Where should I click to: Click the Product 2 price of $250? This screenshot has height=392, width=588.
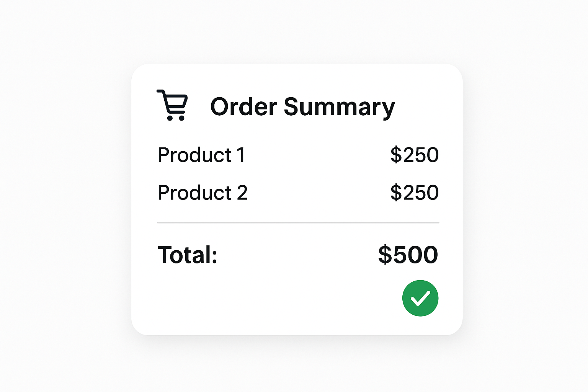(x=414, y=193)
